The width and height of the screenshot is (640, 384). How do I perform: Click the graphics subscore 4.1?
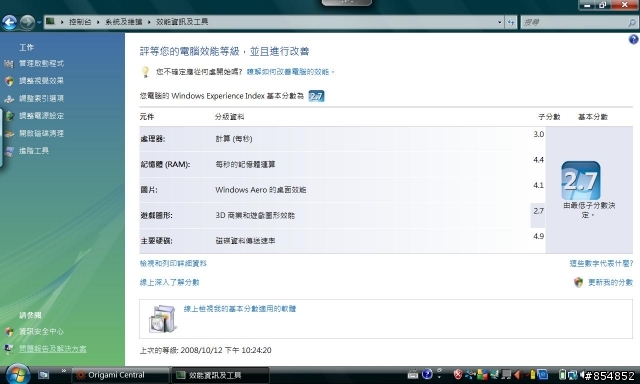point(538,185)
